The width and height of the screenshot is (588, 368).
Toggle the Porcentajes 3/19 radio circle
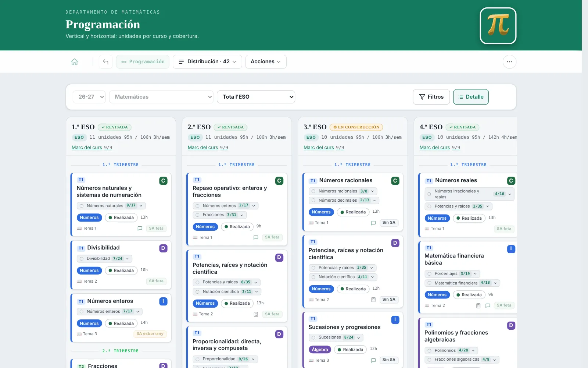tap(430, 274)
